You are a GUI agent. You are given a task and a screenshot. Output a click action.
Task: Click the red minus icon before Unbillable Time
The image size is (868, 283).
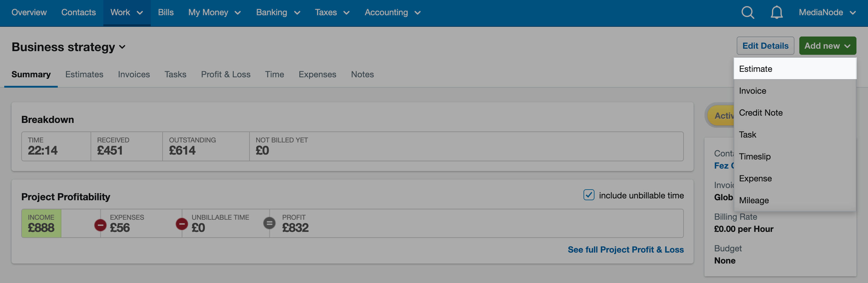pyautogui.click(x=182, y=224)
